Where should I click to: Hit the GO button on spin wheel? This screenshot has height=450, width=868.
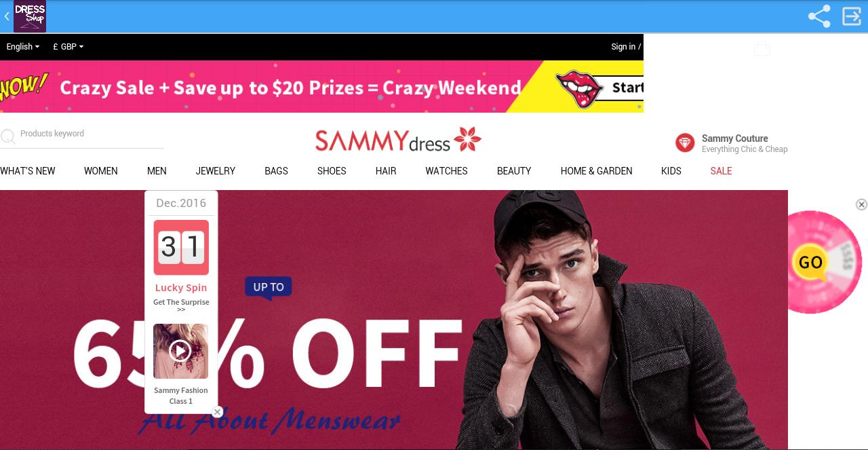pyautogui.click(x=810, y=263)
